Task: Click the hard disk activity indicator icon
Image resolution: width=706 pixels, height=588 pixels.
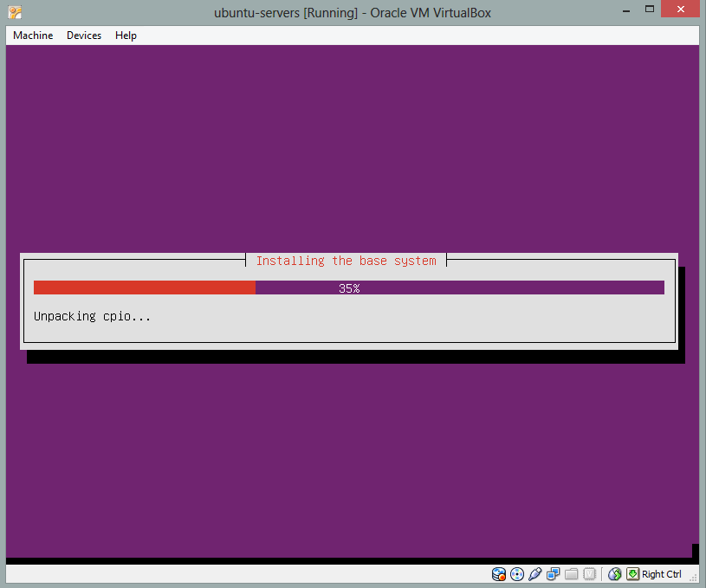Action: [x=498, y=574]
